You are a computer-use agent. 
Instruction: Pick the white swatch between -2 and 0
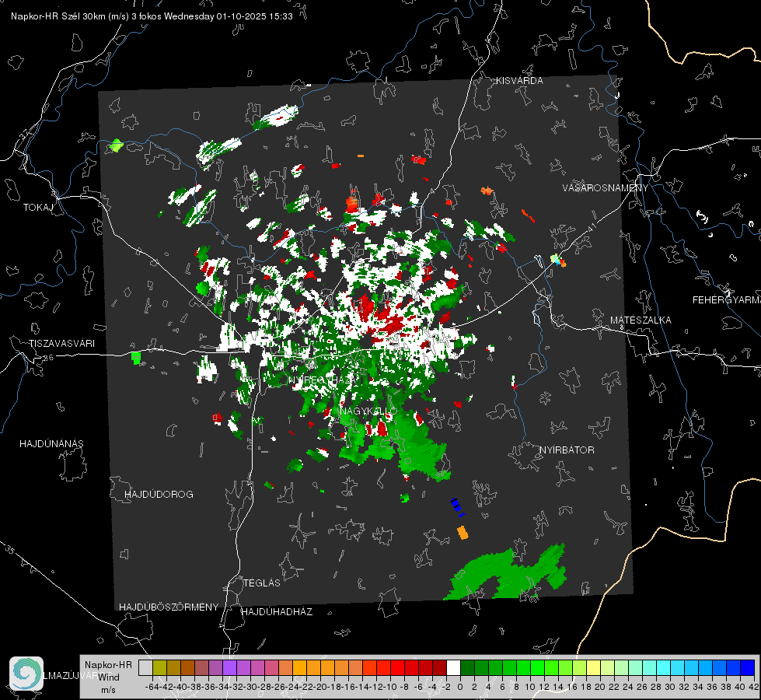coord(453,667)
